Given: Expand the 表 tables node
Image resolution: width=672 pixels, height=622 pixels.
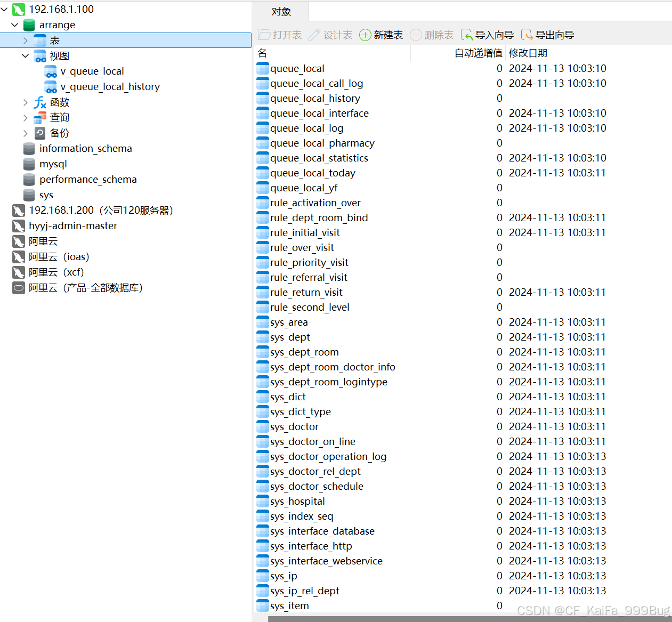Looking at the screenshot, I should [25, 41].
